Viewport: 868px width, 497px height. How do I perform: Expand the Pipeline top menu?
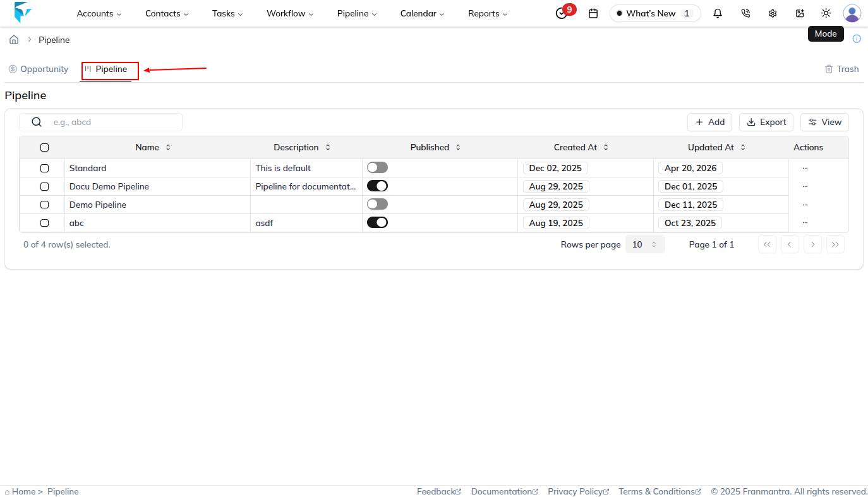(357, 13)
